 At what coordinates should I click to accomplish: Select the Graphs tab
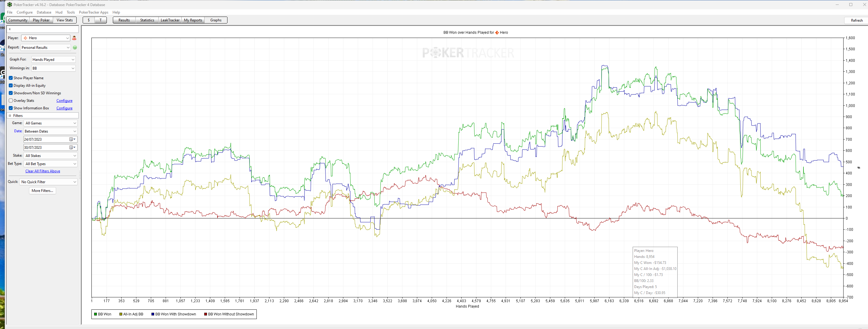click(x=216, y=20)
